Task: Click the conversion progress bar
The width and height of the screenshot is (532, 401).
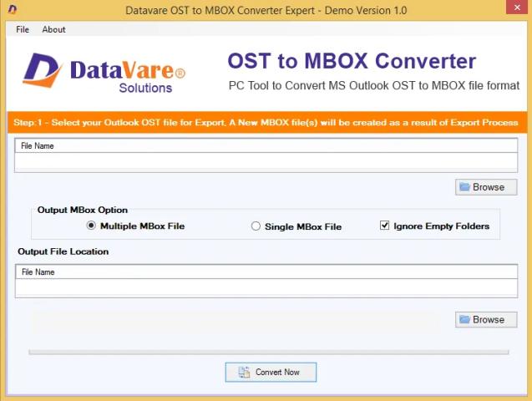Action: click(x=272, y=353)
